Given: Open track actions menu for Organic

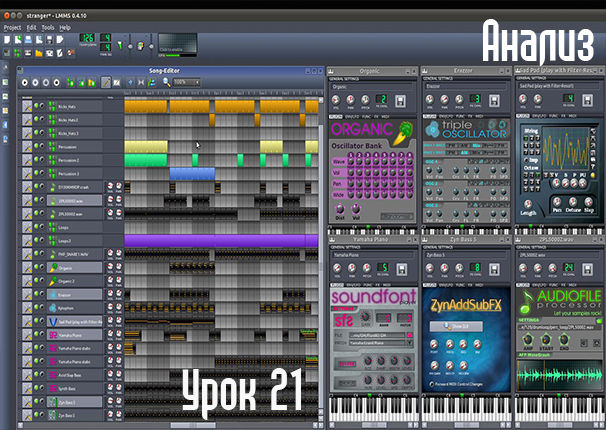Looking at the screenshot, I should (27, 267).
